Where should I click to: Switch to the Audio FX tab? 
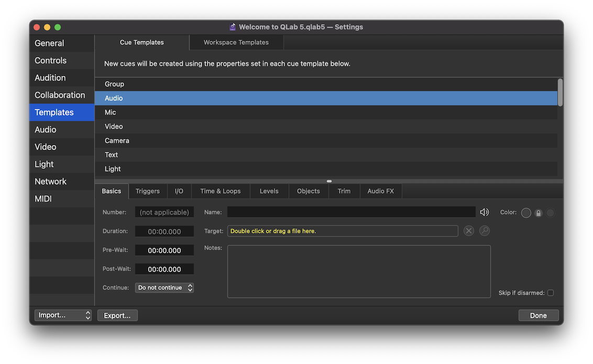pyautogui.click(x=381, y=191)
